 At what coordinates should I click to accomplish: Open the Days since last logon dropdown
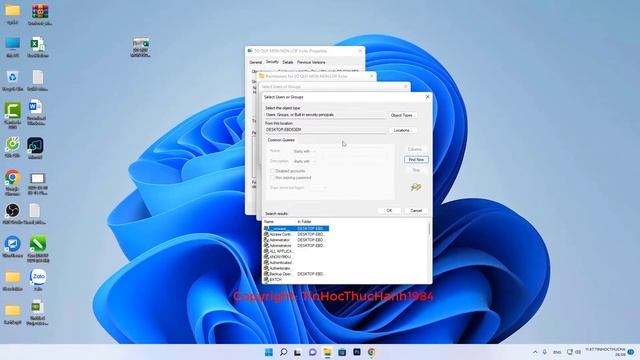(x=318, y=188)
